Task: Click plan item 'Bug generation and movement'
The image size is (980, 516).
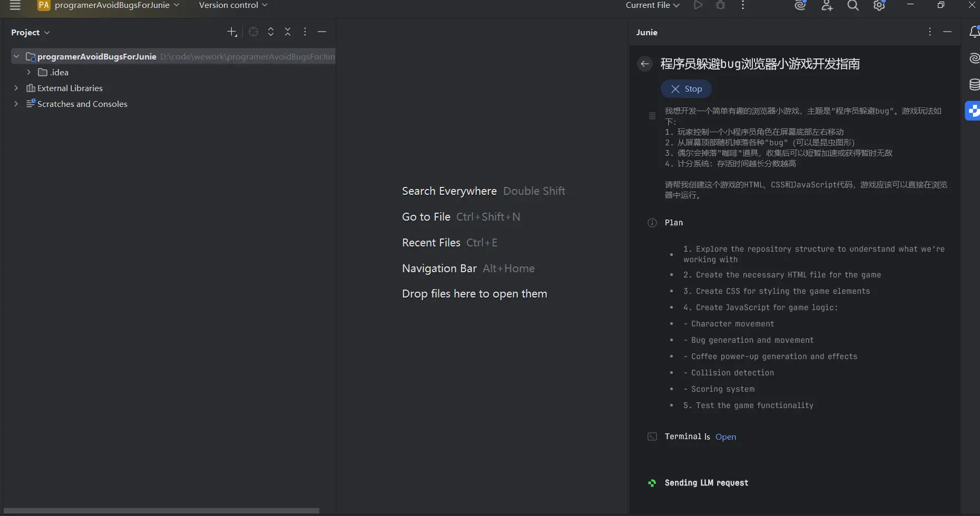Action: (749, 340)
